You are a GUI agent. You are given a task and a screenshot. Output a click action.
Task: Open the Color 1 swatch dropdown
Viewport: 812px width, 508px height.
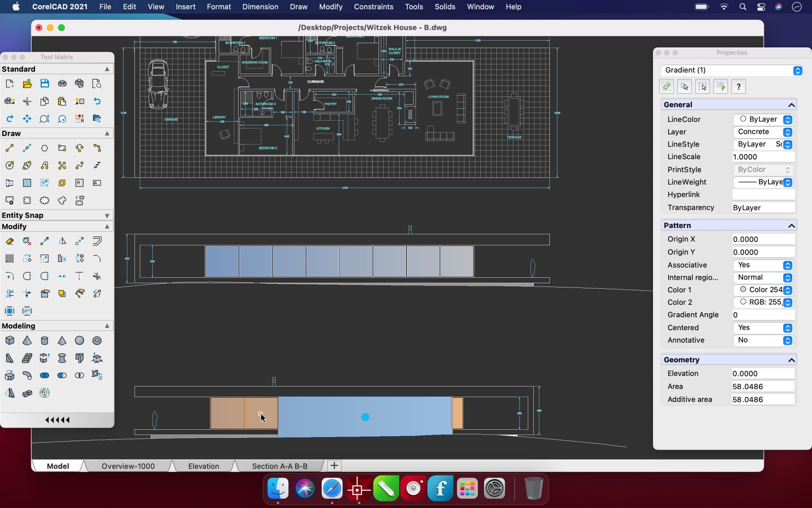pyautogui.click(x=763, y=290)
